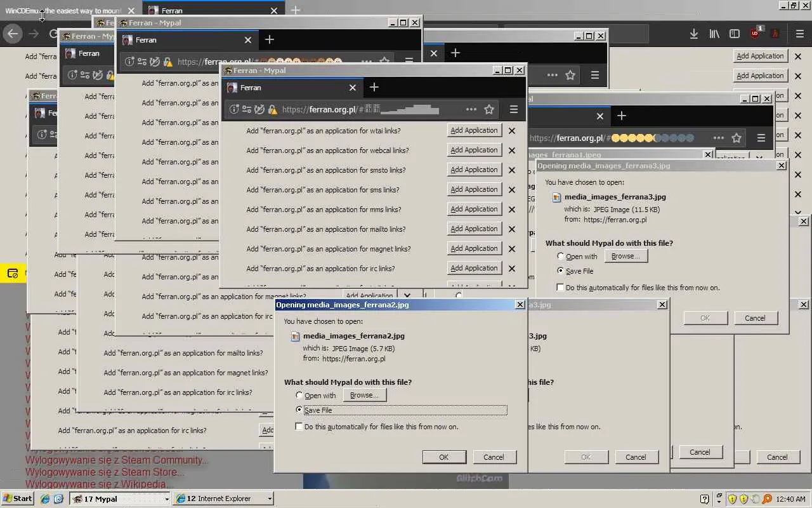
Task: Click Browse in the ferrana2.jpg dialog
Action: pyautogui.click(x=364, y=395)
